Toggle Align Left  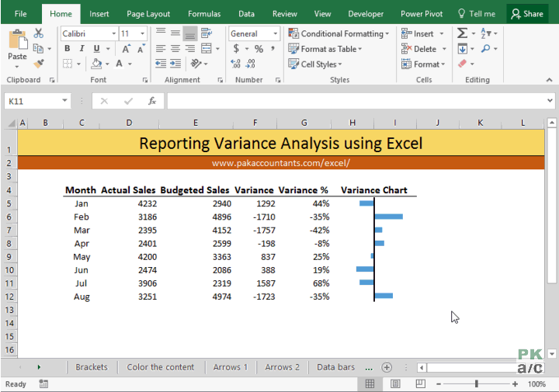161,48
